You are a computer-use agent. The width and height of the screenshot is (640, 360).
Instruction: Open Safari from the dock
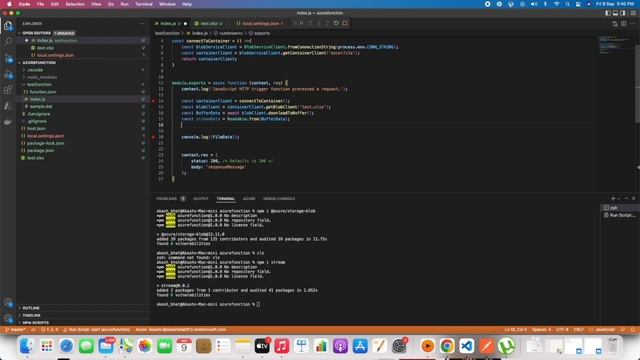pos(66,346)
